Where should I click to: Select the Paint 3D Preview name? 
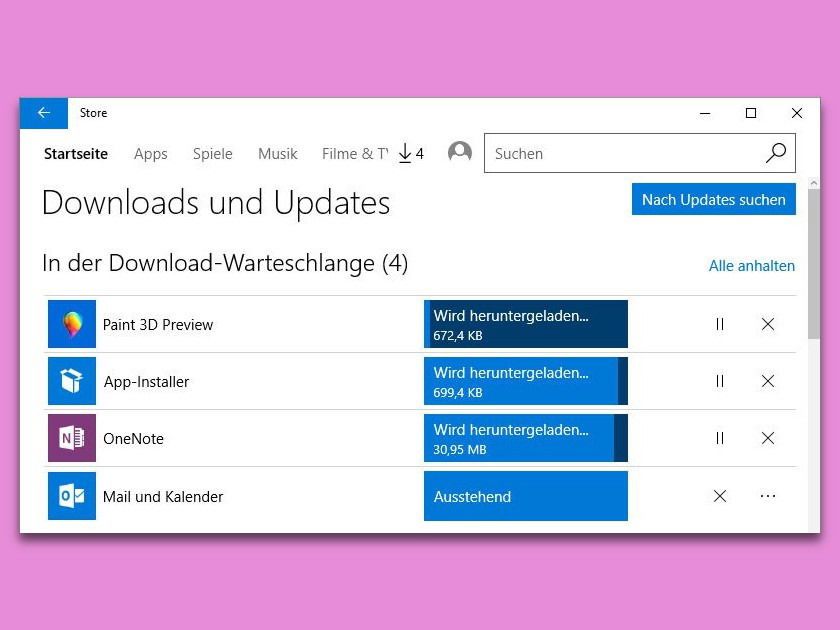pos(158,325)
